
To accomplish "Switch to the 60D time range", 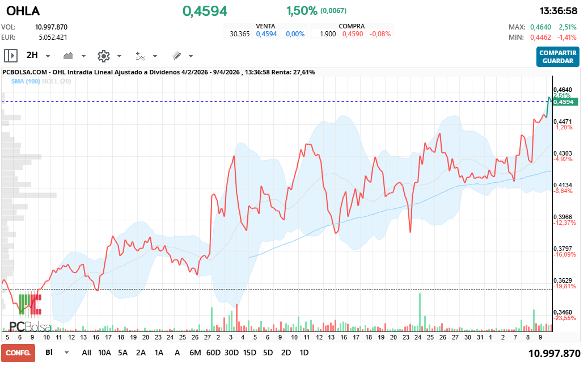I will (213, 353).
